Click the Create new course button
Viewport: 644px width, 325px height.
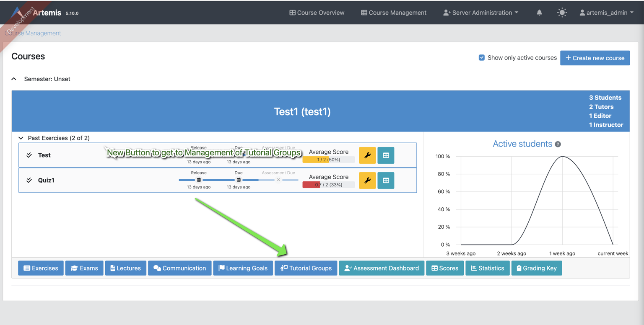point(595,58)
